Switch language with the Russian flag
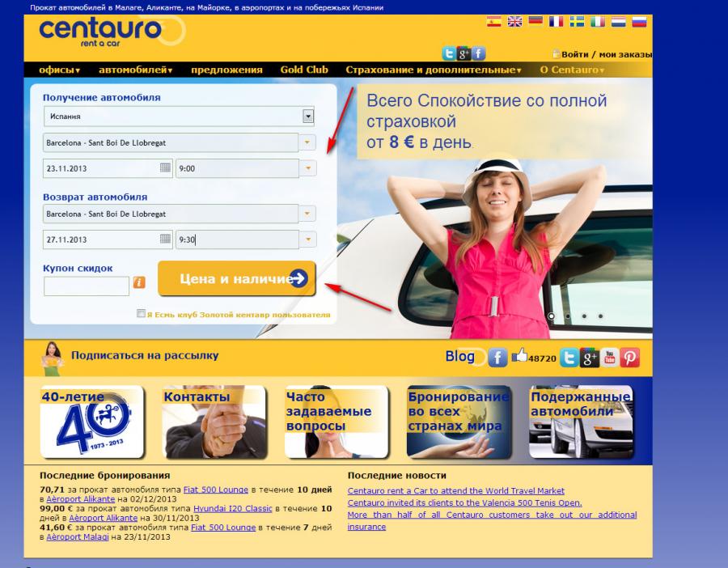The width and height of the screenshot is (728, 568). [639, 21]
